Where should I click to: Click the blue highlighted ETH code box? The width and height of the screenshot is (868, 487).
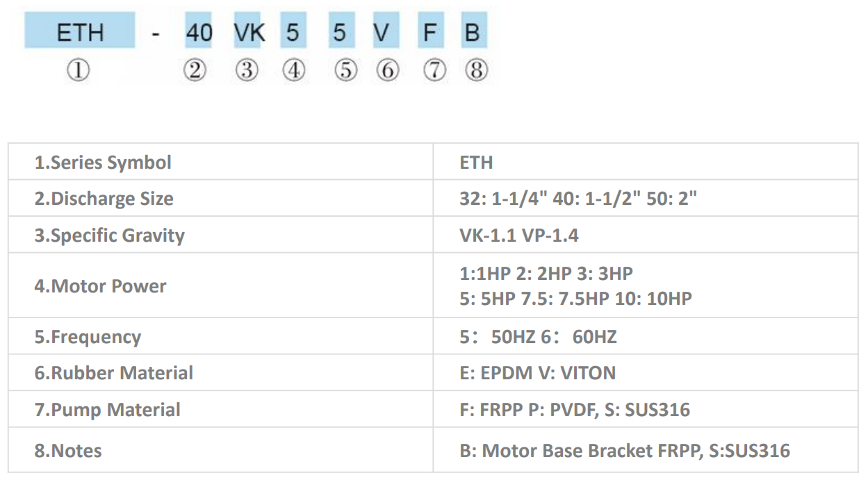pyautogui.click(x=80, y=33)
